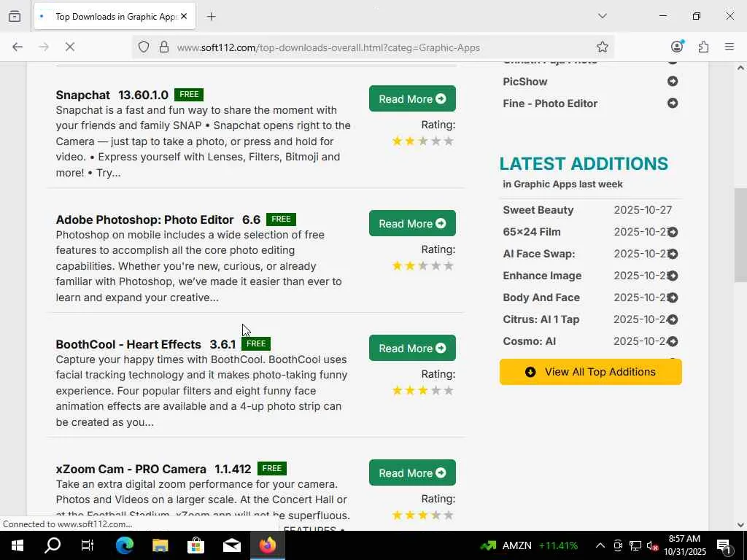Viewport: 747px width, 560px height.
Task: Open Firefox View icon in tab bar
Action: (x=15, y=16)
